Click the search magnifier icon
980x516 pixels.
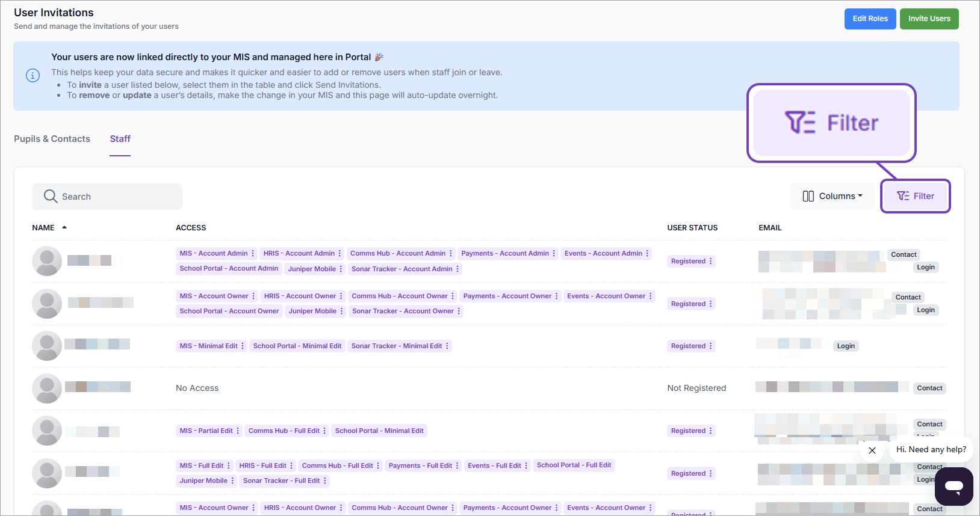pos(51,196)
